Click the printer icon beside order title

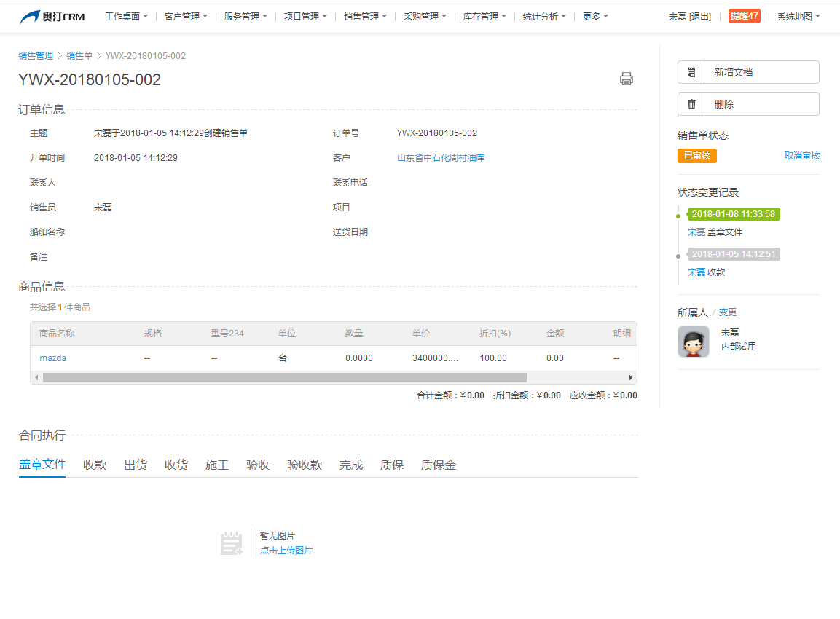(626, 79)
